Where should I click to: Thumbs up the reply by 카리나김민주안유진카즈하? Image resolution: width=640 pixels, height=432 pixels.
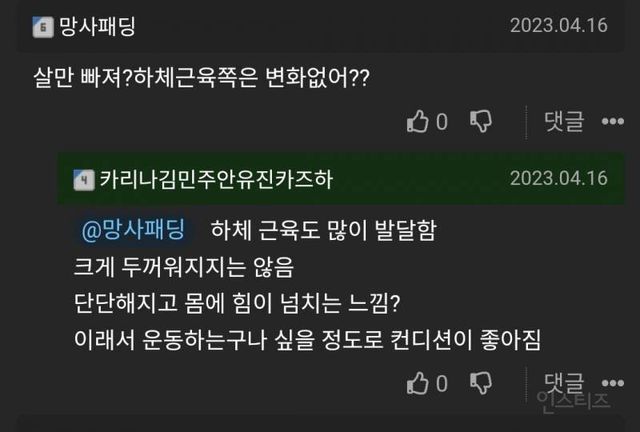(x=417, y=383)
